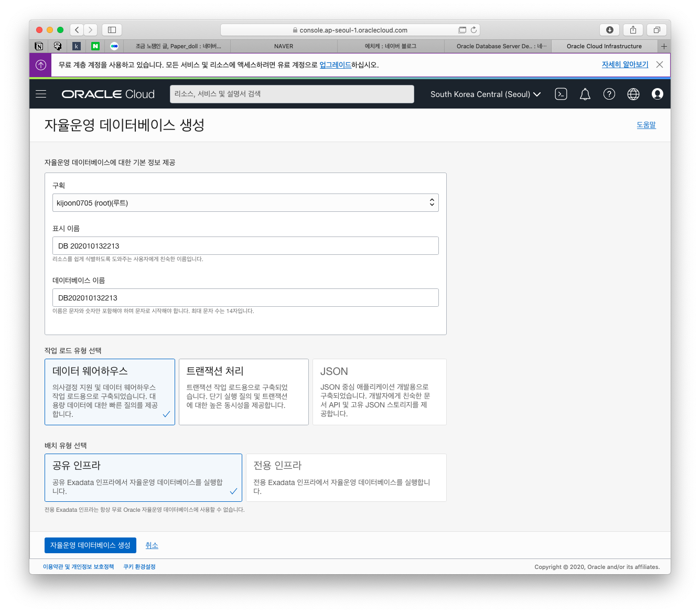Open the user profile avatar icon
700x613 pixels.
(x=658, y=94)
